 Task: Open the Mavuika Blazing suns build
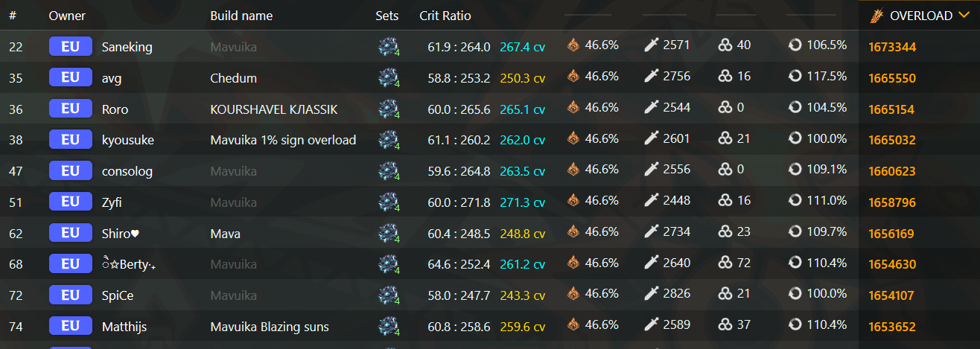pos(270,327)
